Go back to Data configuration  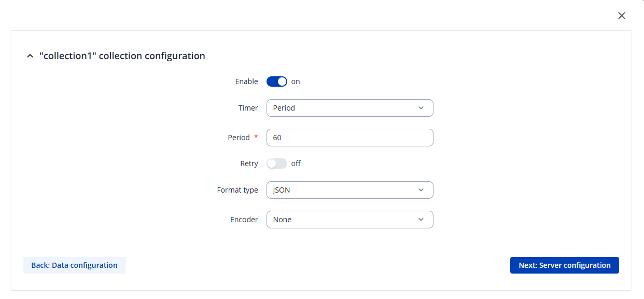[74, 265]
